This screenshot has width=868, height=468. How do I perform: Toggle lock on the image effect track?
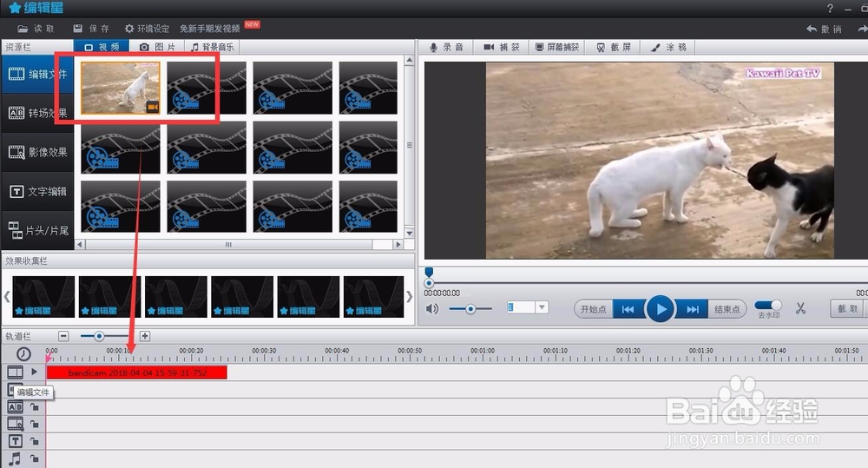coord(35,425)
